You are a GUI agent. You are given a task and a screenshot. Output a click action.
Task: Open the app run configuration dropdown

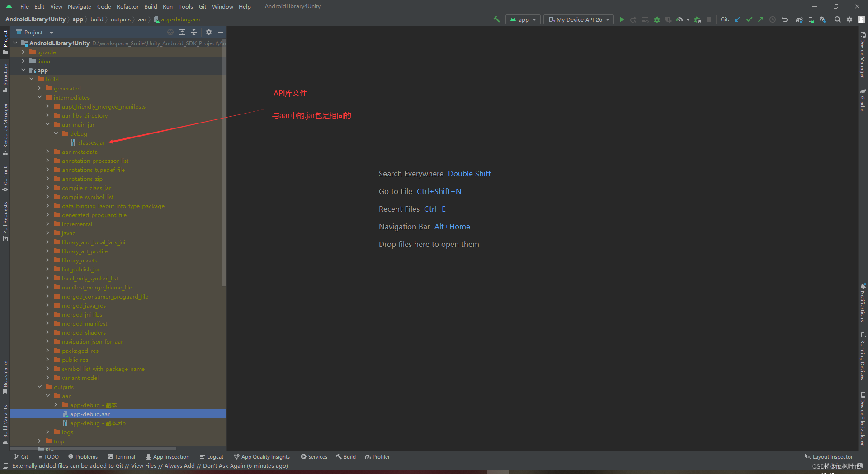523,19
